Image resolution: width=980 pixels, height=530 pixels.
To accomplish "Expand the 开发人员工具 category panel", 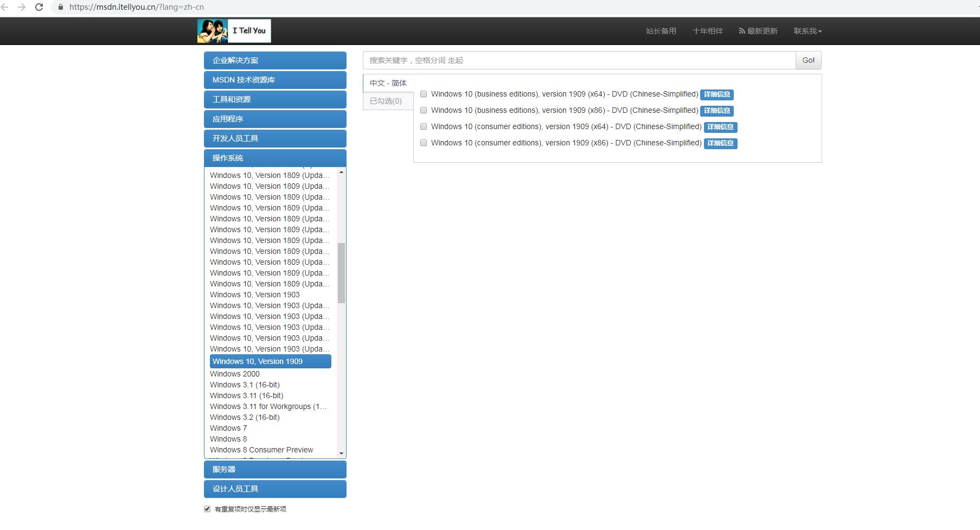I will pos(275,138).
